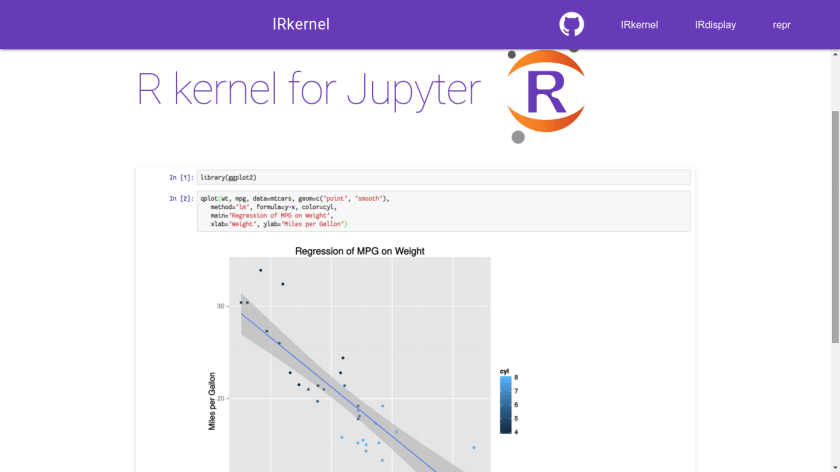Open the repr navigation link
Viewport: 840px width, 472px height.
click(x=781, y=25)
